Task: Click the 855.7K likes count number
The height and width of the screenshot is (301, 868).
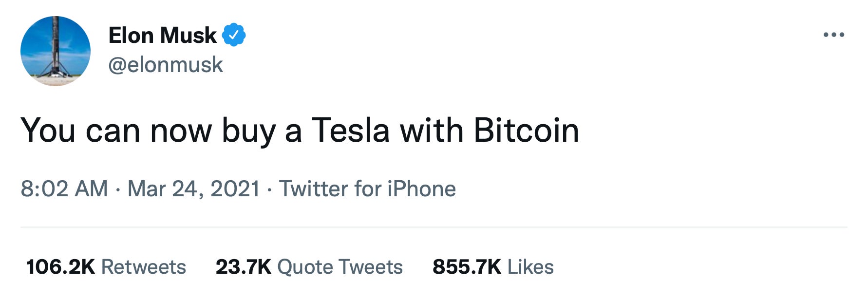Action: [467, 267]
